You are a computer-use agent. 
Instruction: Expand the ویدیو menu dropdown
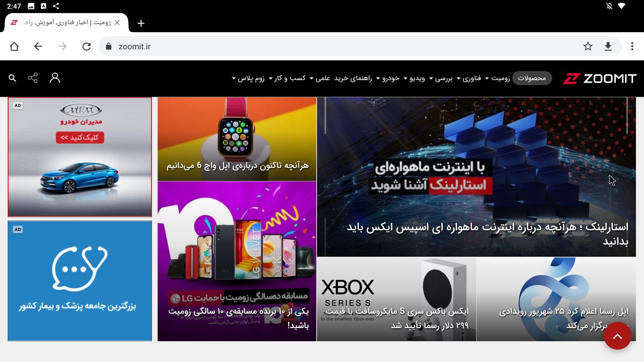[x=414, y=78]
